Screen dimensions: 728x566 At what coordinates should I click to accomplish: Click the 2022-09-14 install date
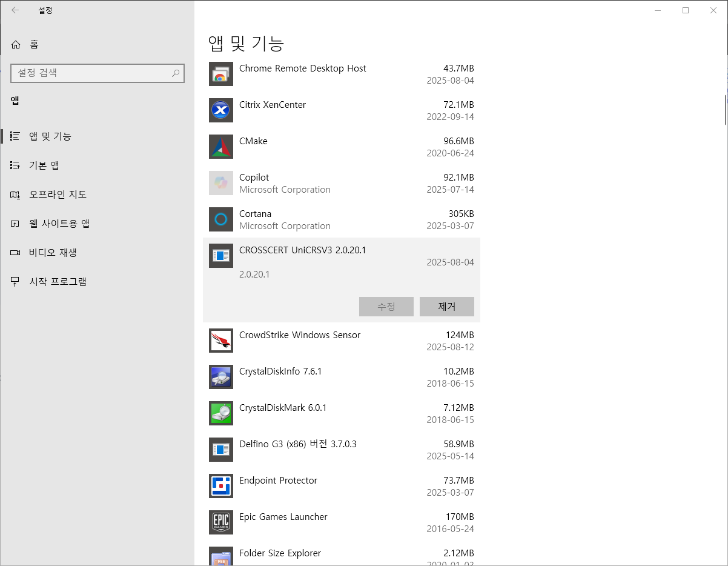(450, 117)
